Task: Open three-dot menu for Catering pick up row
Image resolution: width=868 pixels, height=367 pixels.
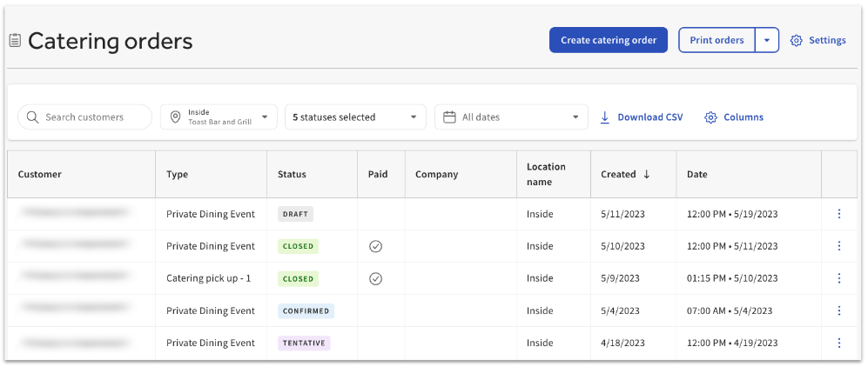Action: click(x=838, y=278)
